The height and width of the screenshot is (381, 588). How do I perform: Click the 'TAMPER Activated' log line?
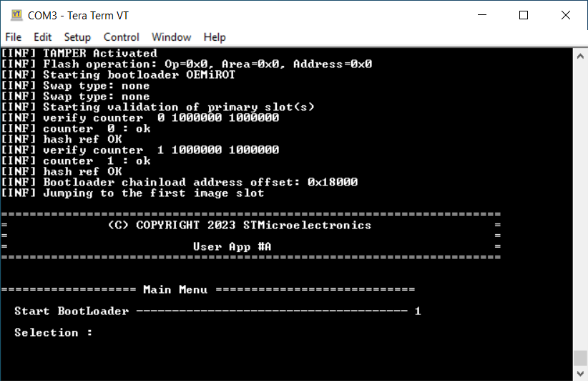(x=79, y=53)
